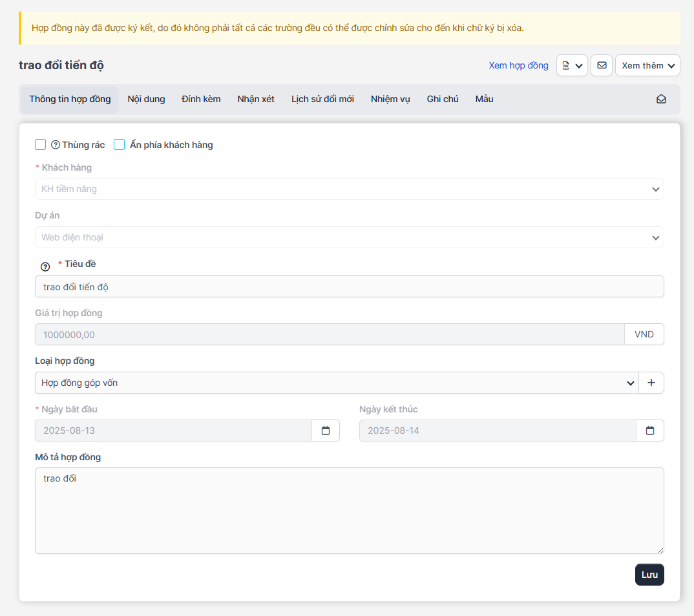Viewport: 694px width, 616px height.
Task: Expand the Khách hàng dropdown
Action: [349, 189]
